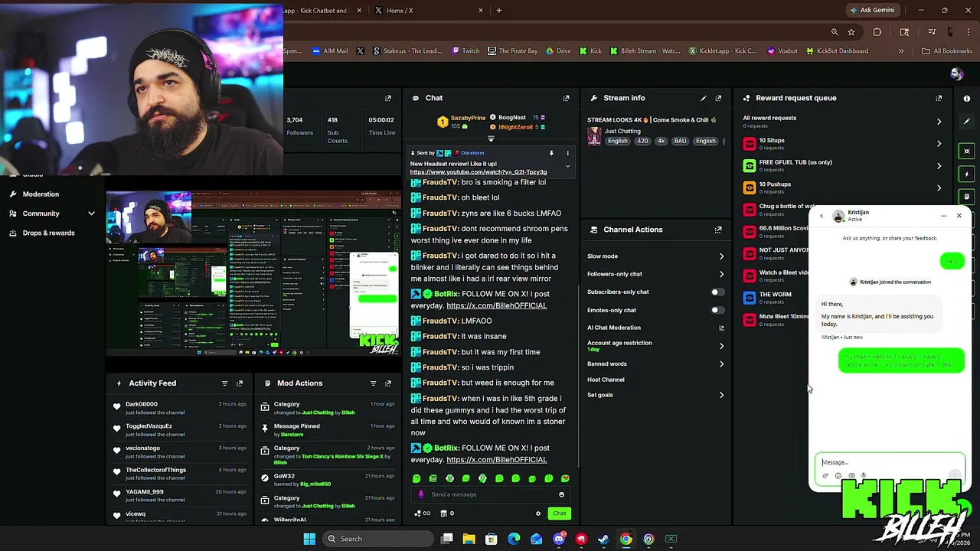Click BotRix x.com/BillehOFFICIAL link
The image size is (980, 551).
(496, 460)
